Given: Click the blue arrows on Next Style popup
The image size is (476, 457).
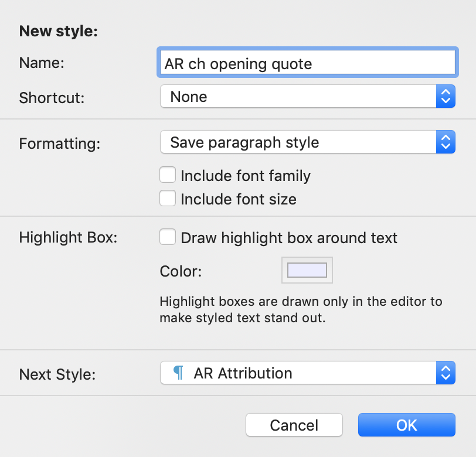Looking at the screenshot, I should coord(446,373).
